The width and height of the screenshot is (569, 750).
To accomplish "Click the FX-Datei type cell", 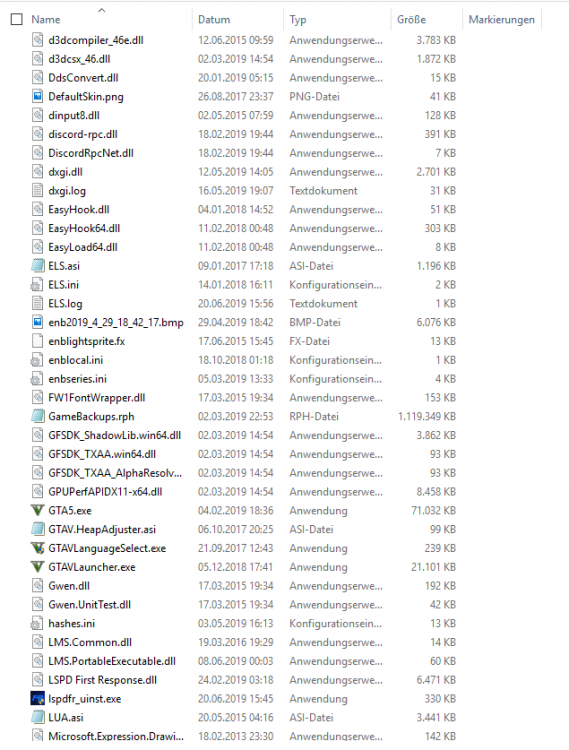I will pyautogui.click(x=309, y=341).
